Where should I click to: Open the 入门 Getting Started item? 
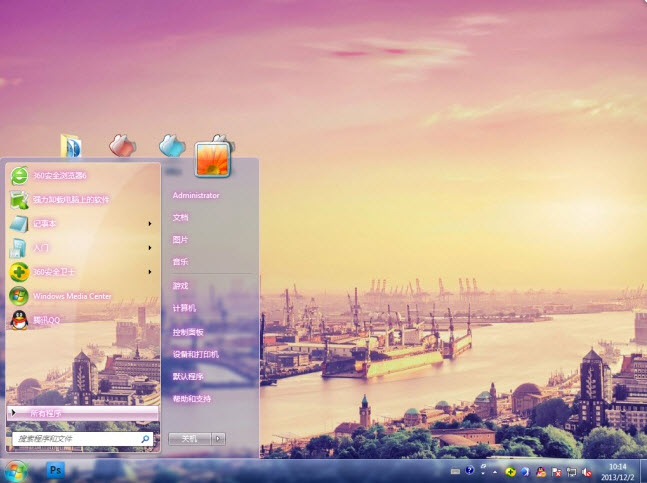[77, 247]
